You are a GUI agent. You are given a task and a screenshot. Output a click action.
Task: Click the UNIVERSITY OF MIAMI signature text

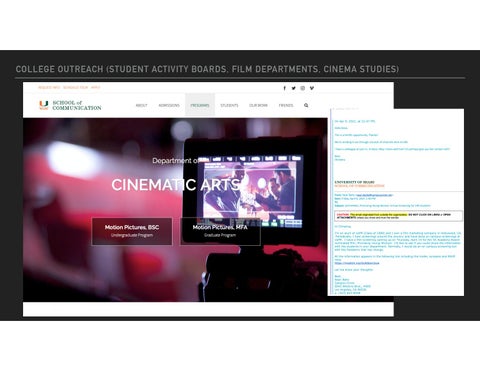point(354,182)
